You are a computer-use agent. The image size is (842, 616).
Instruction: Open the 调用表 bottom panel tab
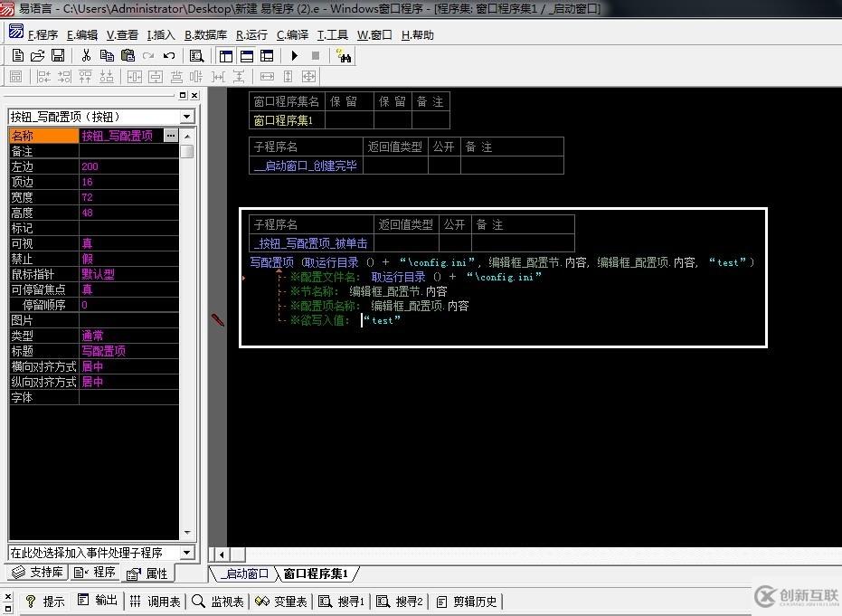[x=156, y=602]
